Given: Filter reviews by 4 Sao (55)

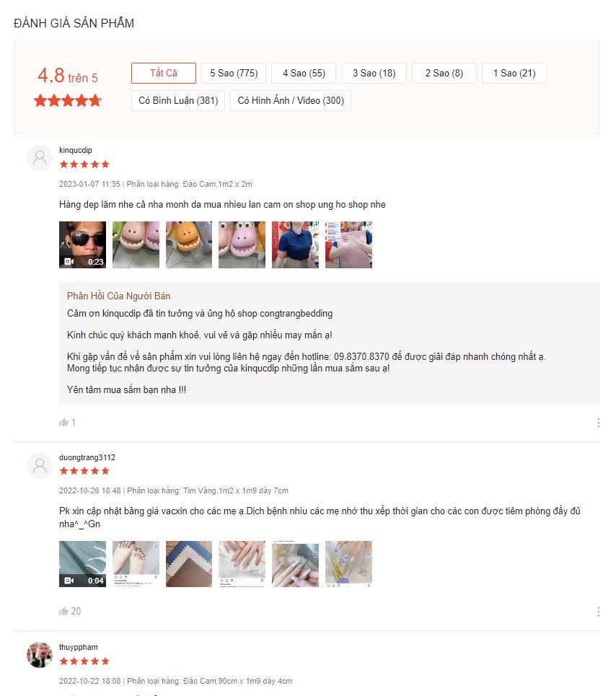Looking at the screenshot, I should click(x=304, y=74).
